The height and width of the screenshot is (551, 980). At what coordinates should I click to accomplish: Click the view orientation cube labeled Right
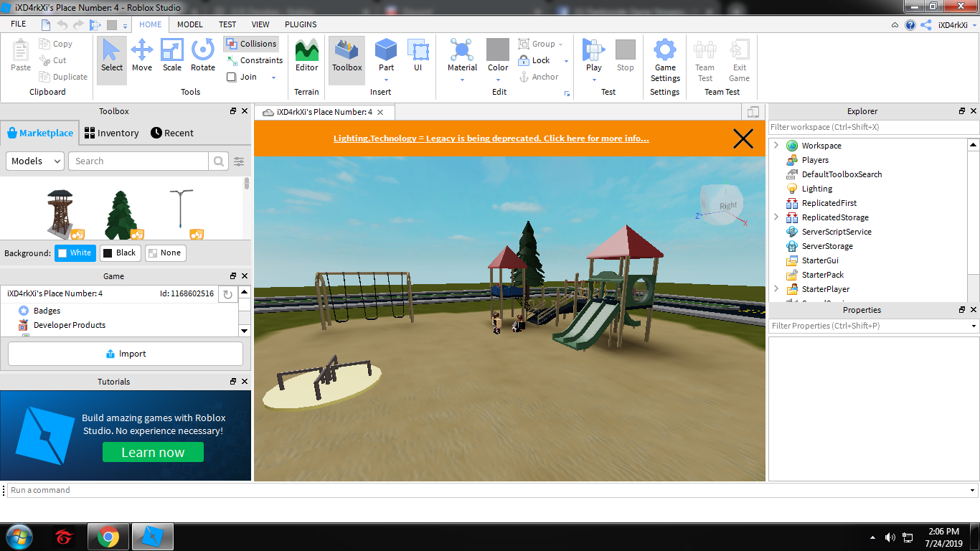(x=722, y=205)
